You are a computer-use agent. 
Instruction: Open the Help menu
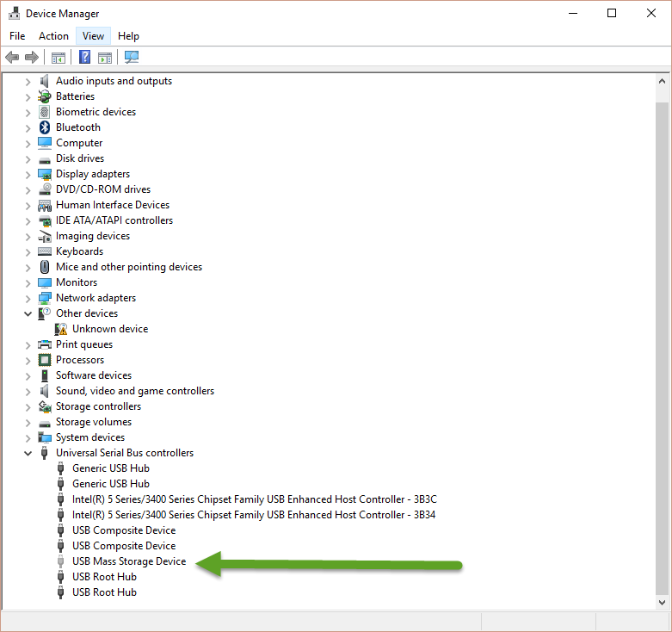pyautogui.click(x=128, y=36)
